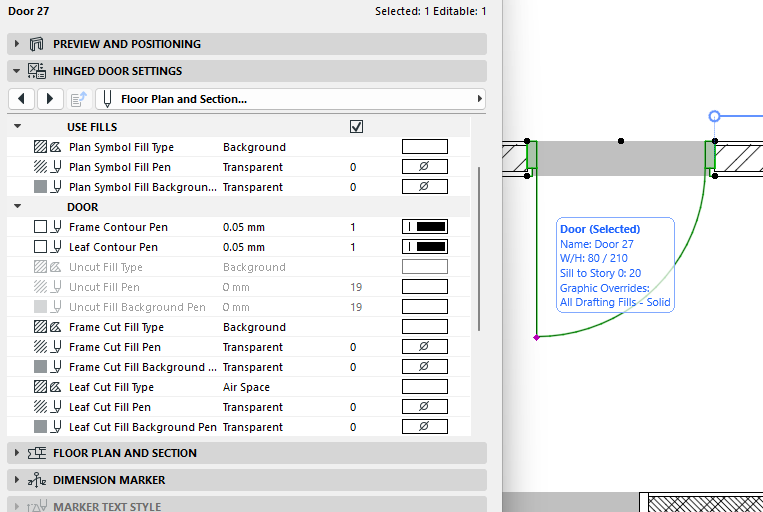Open Frame Cut Fill Background pen swatch
Image resolution: width=763 pixels, height=512 pixels.
(425, 366)
